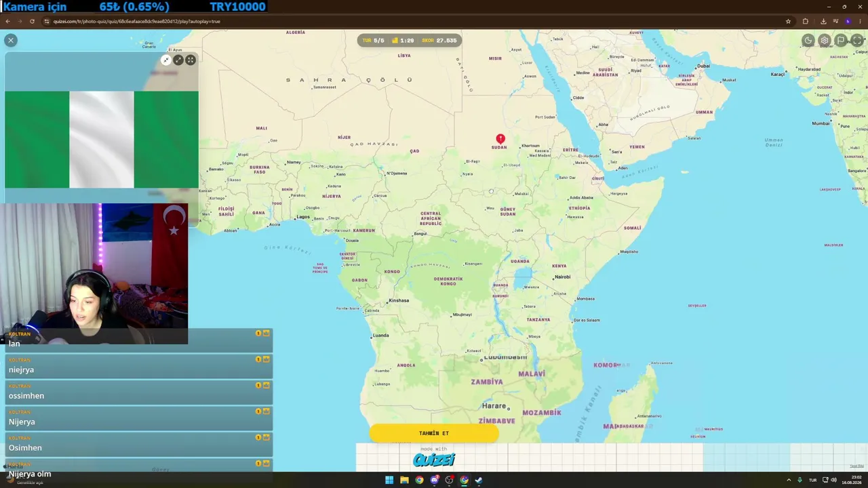Image resolution: width=868 pixels, height=488 pixels.
Task: Open the browser three-dot menu
Action: coord(860,21)
